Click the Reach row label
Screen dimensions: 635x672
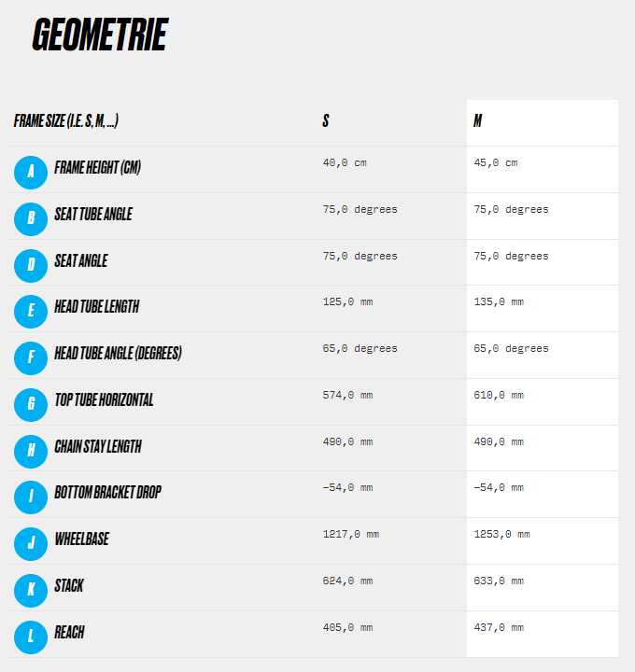point(69,632)
